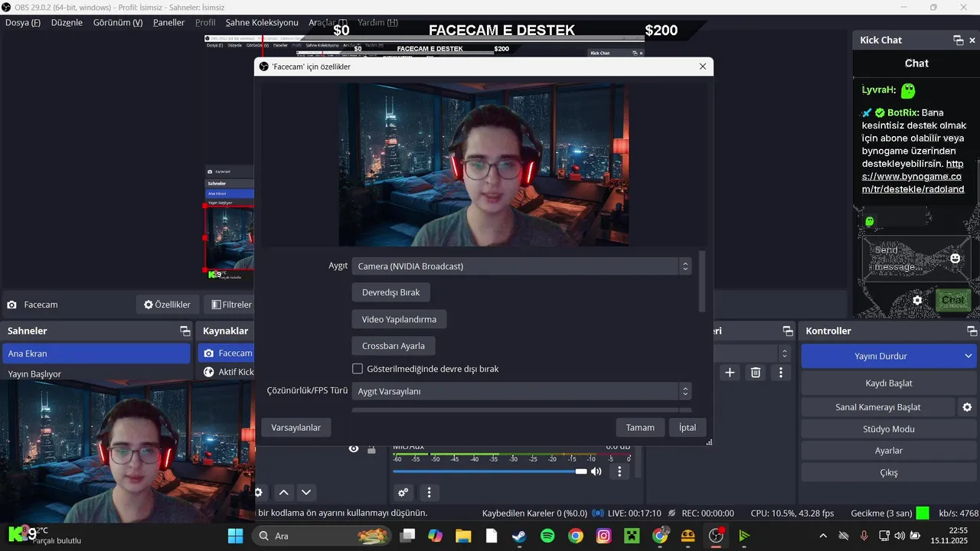Expand the Yayını Durdur arrow menu
The height and width of the screenshot is (551, 980).
tap(968, 356)
